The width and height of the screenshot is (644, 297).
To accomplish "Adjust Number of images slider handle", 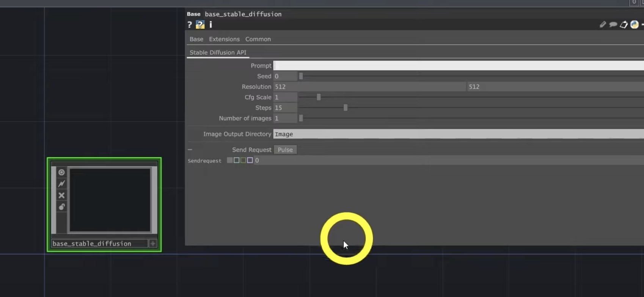I will pyautogui.click(x=301, y=119).
